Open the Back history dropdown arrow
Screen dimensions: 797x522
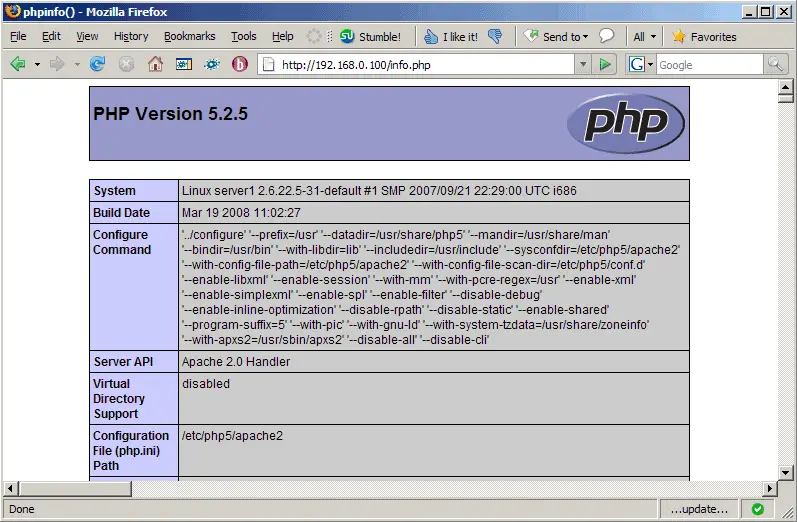pos(37,65)
